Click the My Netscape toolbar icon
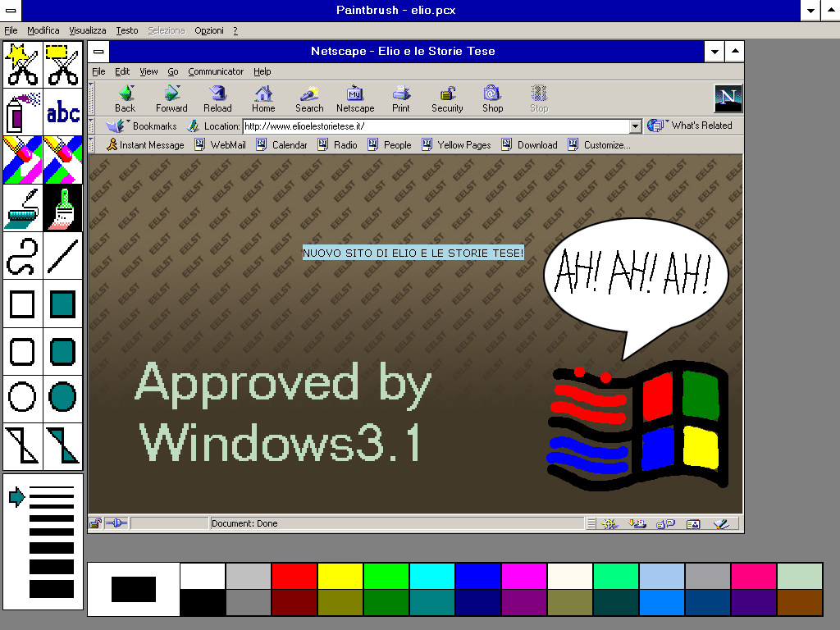The width and height of the screenshot is (840, 630). coord(355,99)
